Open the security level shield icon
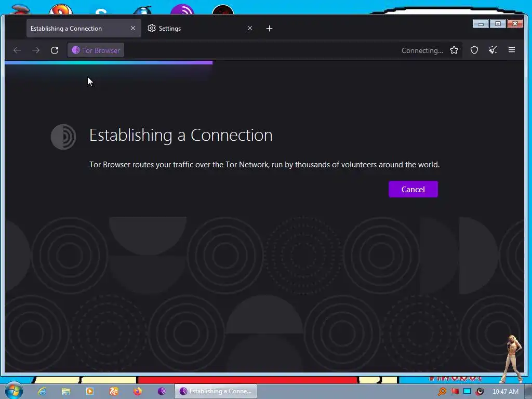Viewport: 532px width, 399px height. (474, 50)
